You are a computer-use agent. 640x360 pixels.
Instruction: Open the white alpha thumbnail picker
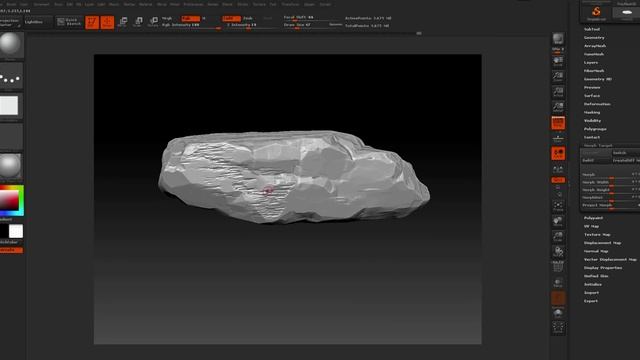(x=11, y=107)
